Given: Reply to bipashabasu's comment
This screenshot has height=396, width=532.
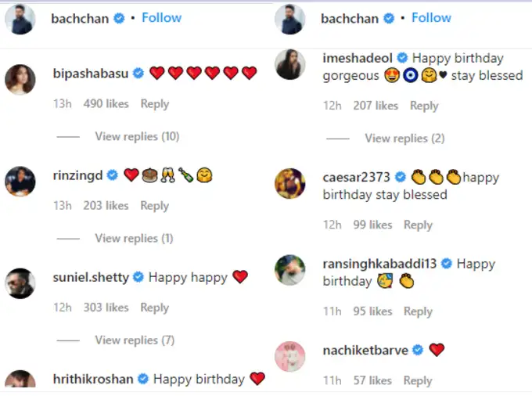Looking at the screenshot, I should pyautogui.click(x=154, y=104).
